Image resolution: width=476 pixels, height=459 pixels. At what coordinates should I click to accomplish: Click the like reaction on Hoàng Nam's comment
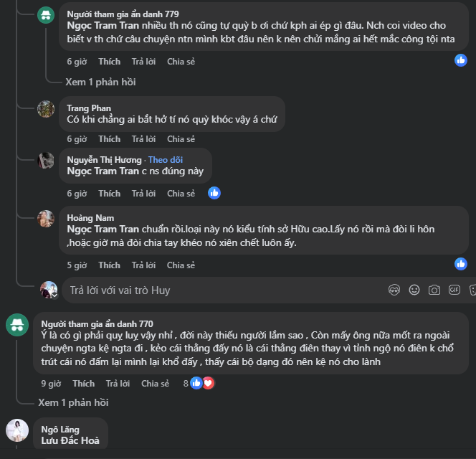click(x=461, y=264)
